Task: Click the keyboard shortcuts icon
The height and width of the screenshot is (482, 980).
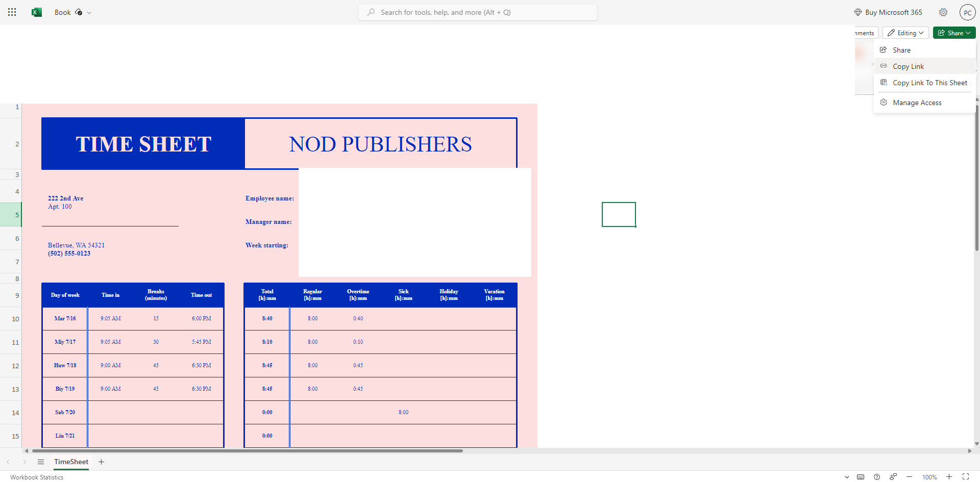Action: coord(861,477)
